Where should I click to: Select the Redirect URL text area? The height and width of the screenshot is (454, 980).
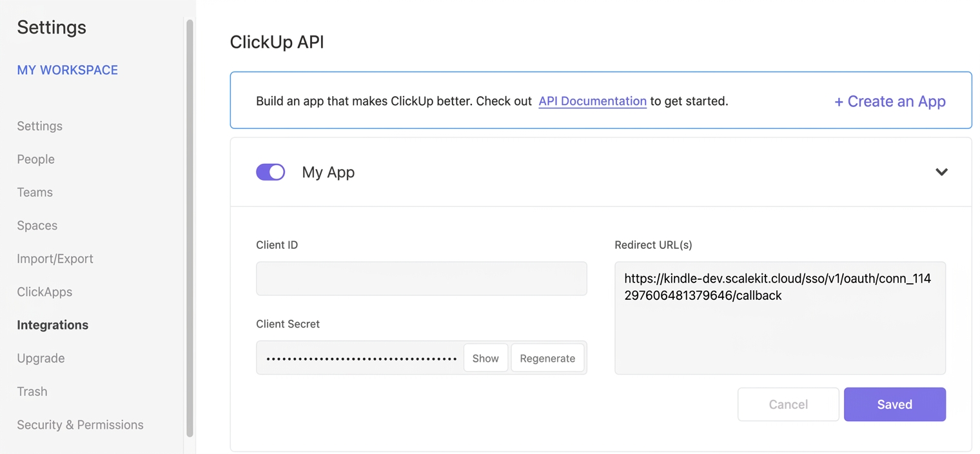779,318
